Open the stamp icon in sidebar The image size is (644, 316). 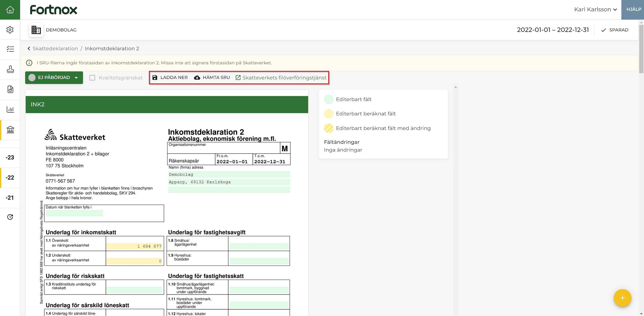pyautogui.click(x=10, y=69)
